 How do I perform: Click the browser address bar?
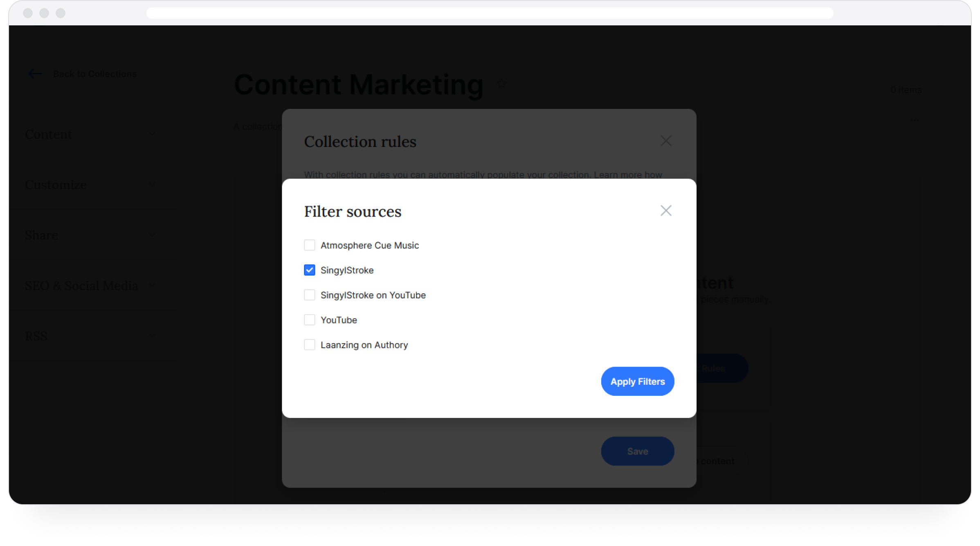[489, 13]
